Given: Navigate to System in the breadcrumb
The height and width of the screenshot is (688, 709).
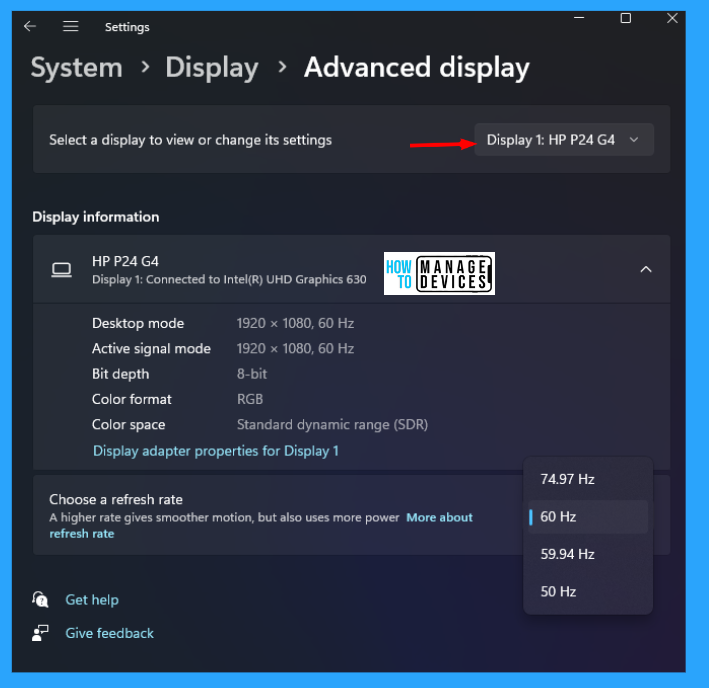Looking at the screenshot, I should [x=77, y=68].
